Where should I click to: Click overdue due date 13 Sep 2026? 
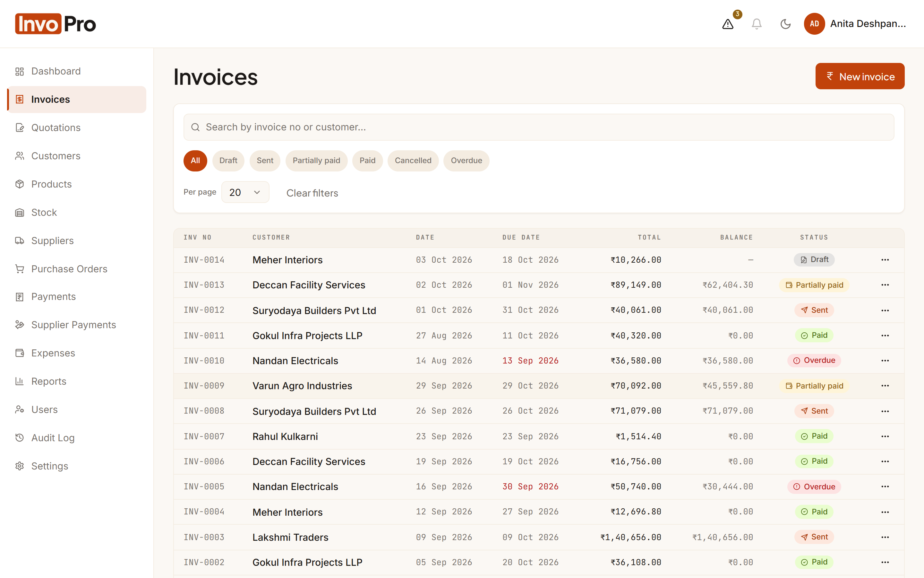530,361
